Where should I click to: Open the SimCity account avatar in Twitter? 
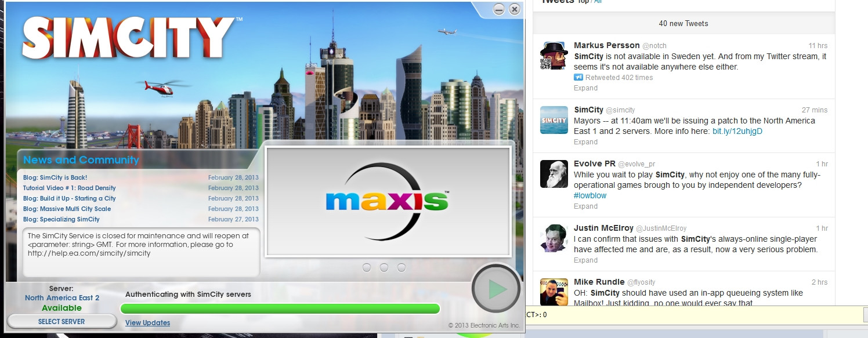tap(554, 120)
